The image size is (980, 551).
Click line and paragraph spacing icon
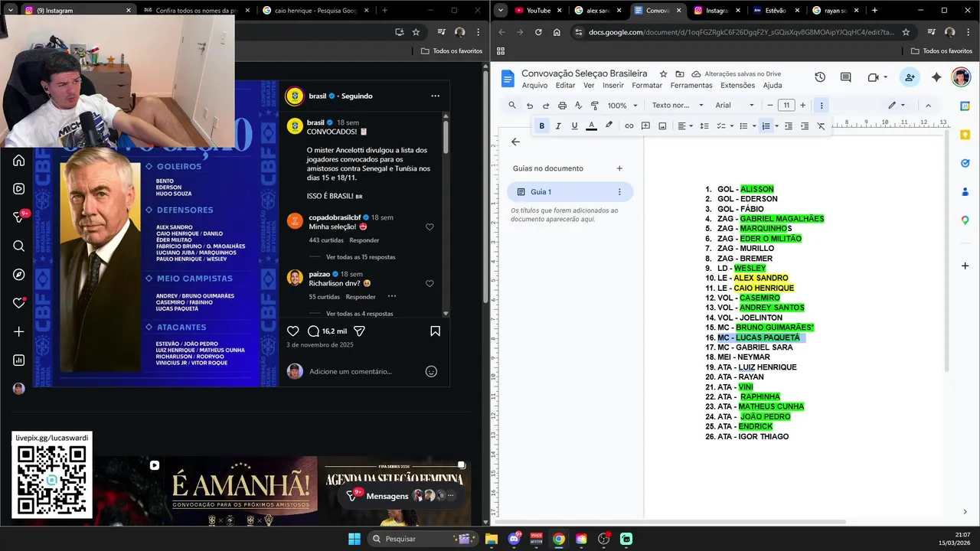(x=704, y=126)
